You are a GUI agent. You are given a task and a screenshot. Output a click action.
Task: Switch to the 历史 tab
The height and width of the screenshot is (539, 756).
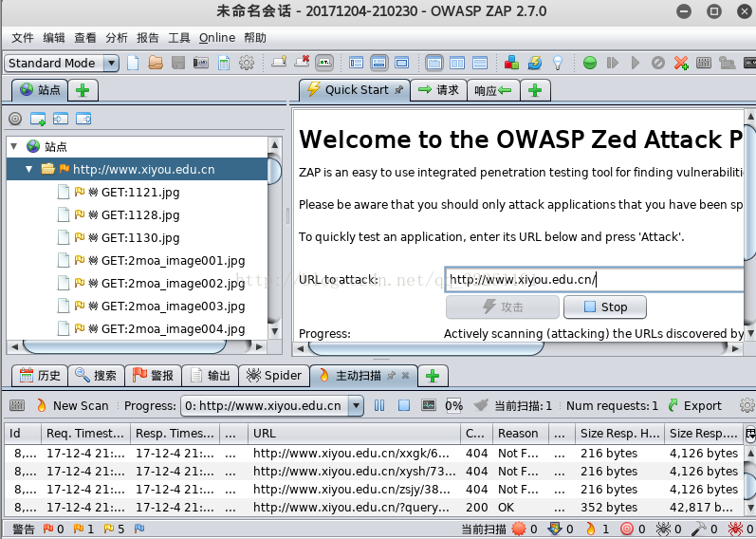pos(40,376)
